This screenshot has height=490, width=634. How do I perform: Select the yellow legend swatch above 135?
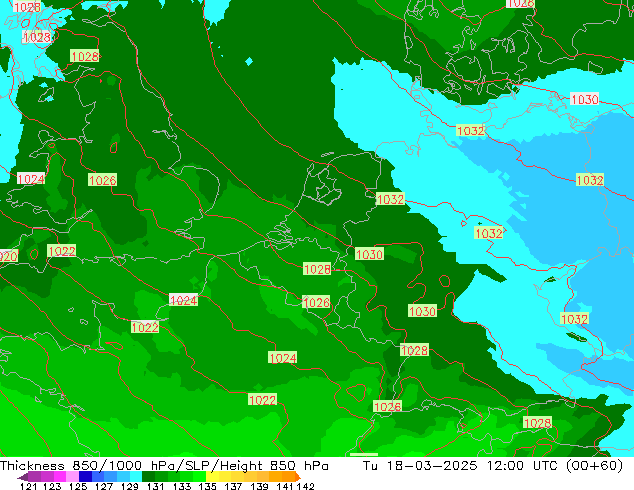point(212,476)
